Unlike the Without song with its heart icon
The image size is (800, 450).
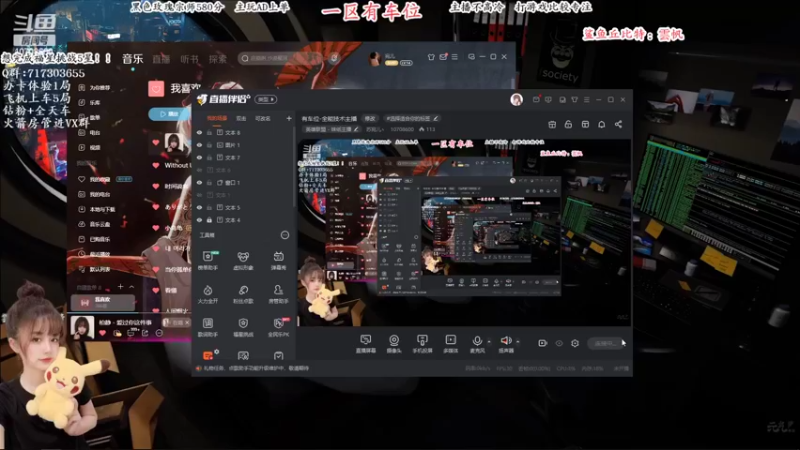point(156,165)
